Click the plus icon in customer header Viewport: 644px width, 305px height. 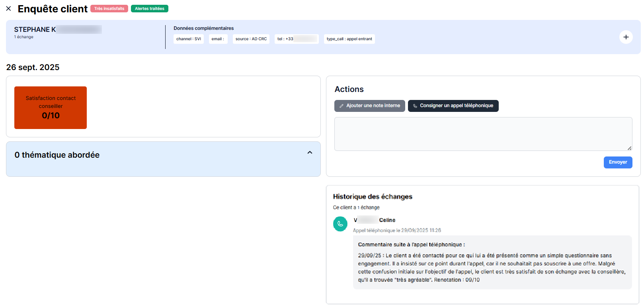click(626, 37)
